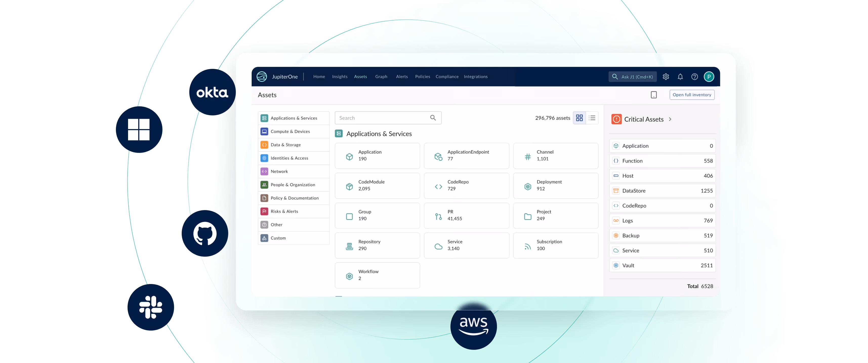Open the user profile avatar P

point(709,77)
